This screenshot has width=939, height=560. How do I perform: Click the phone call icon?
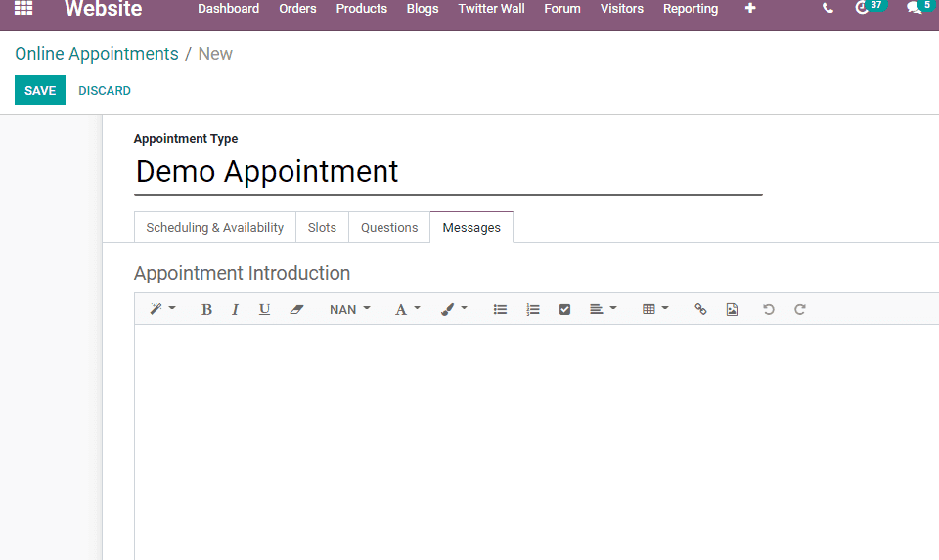point(827,9)
